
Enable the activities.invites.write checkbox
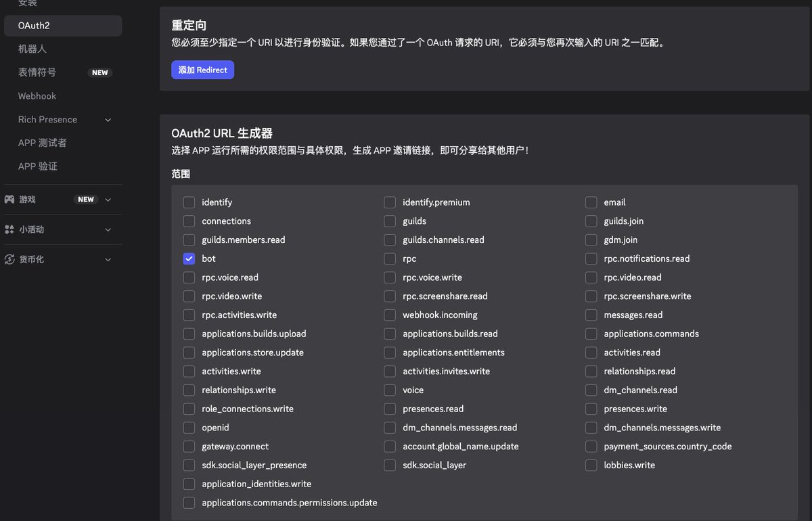[390, 371]
